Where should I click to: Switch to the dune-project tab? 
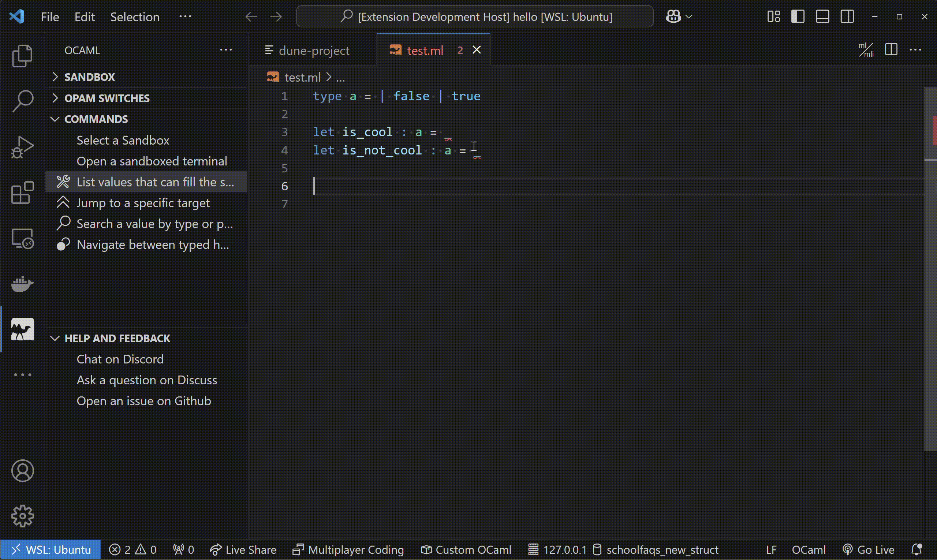click(x=314, y=50)
